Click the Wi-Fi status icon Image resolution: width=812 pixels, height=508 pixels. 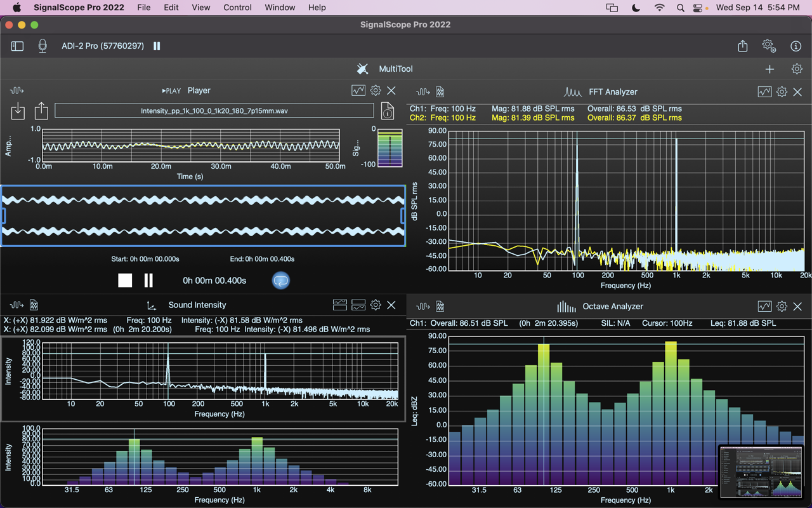(660, 8)
